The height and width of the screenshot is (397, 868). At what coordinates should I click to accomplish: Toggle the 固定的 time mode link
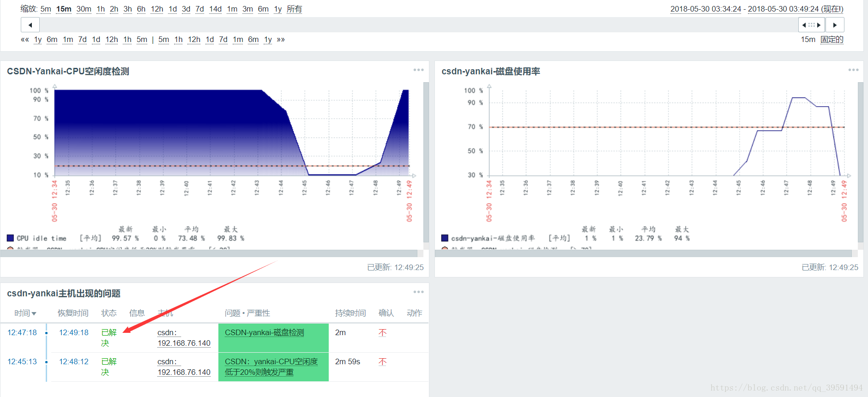(832, 40)
